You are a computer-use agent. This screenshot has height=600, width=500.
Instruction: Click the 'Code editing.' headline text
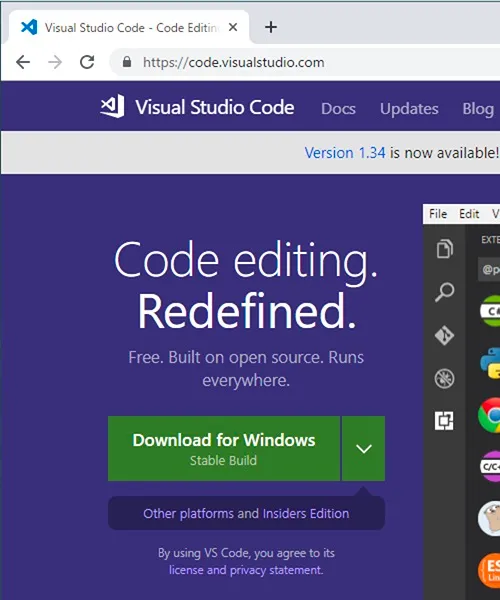pyautogui.click(x=246, y=261)
